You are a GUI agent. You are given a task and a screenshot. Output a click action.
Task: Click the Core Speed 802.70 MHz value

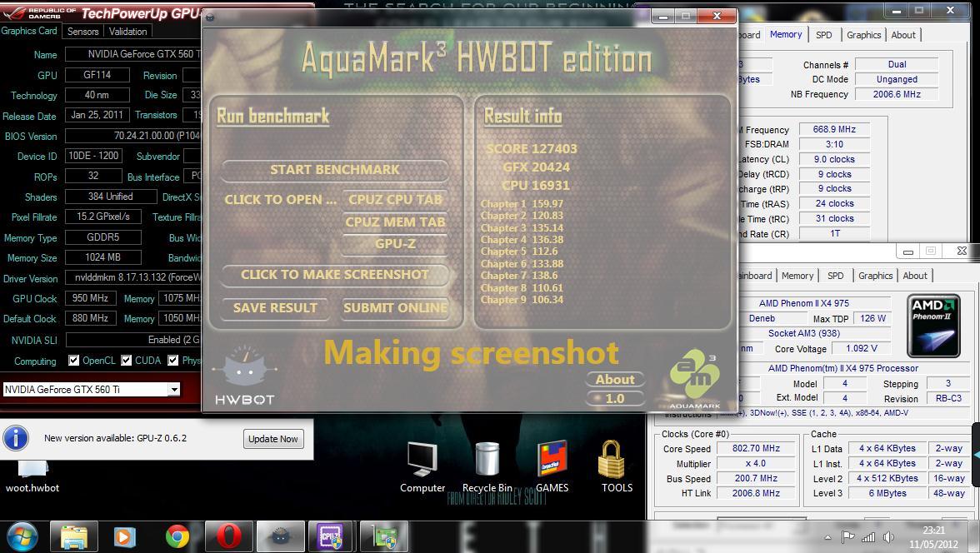click(757, 448)
